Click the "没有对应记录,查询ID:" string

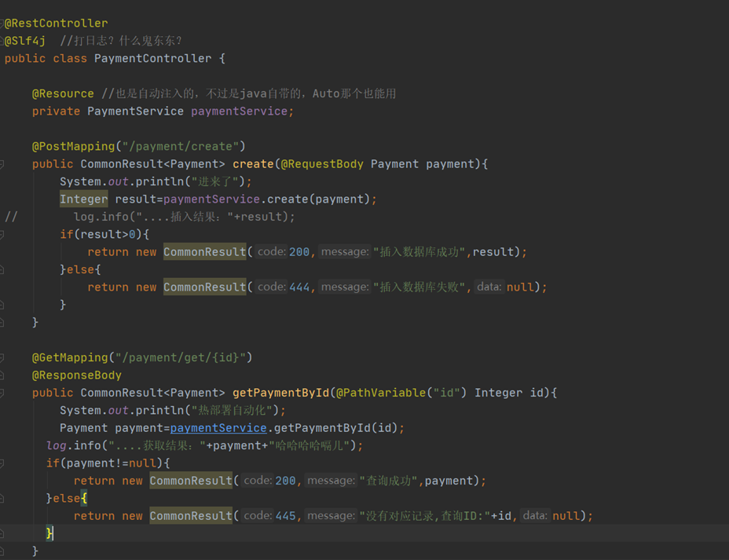coord(425,516)
